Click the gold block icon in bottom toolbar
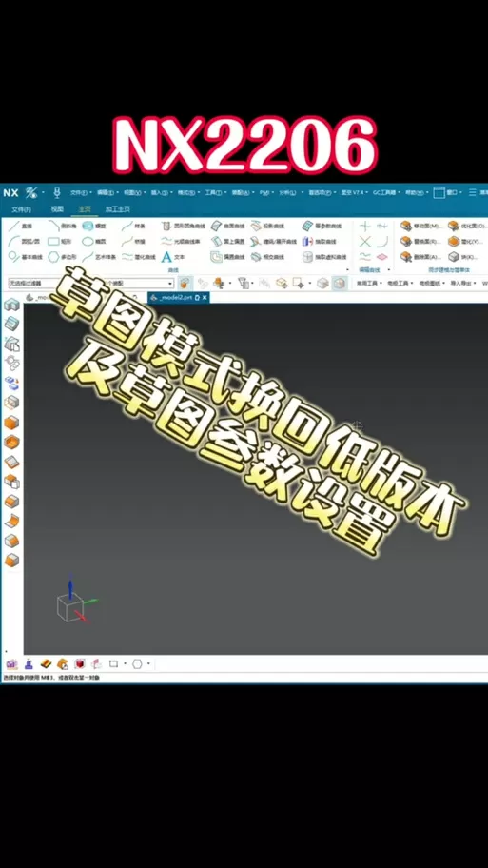 tap(46, 663)
